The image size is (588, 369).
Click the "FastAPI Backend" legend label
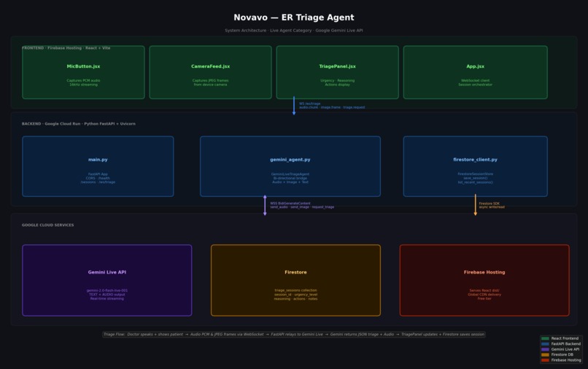click(x=566, y=344)
